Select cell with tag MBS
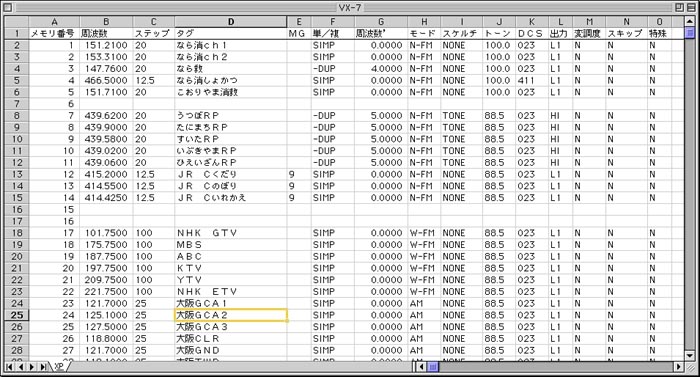700x377 pixels. pyautogui.click(x=231, y=245)
